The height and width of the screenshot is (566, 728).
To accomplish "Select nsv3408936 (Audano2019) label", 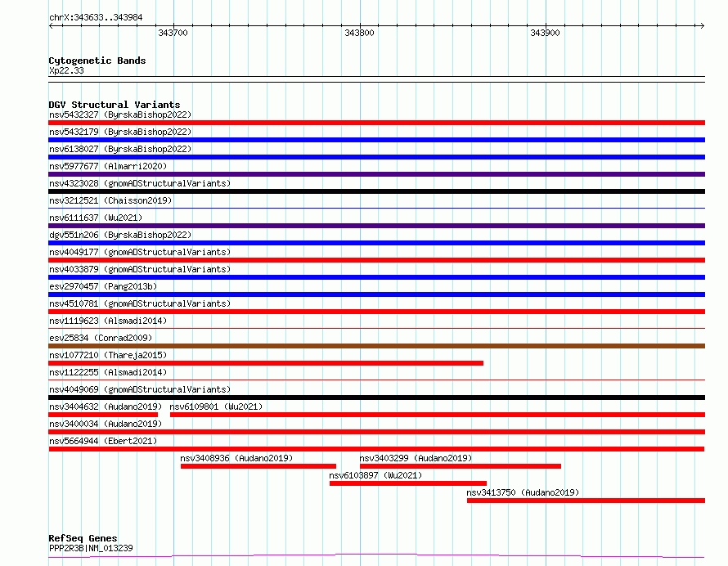I will (x=236, y=458).
